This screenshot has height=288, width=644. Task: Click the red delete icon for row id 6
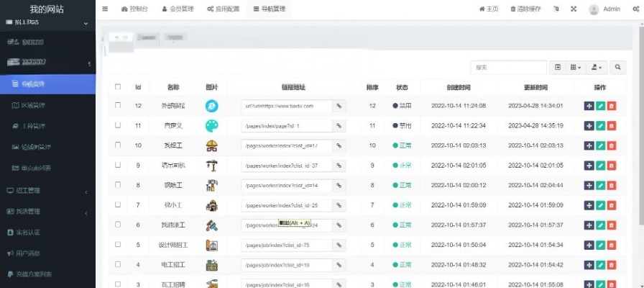(x=612, y=225)
